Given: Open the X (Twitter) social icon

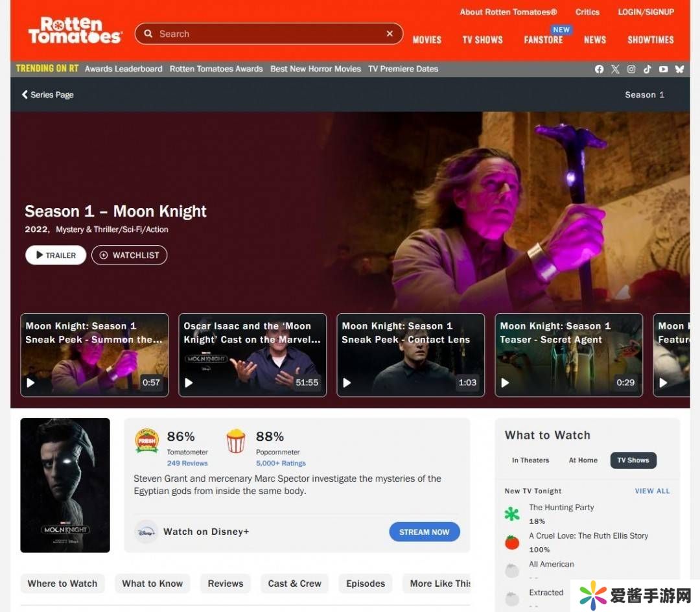Looking at the screenshot, I should click(615, 69).
